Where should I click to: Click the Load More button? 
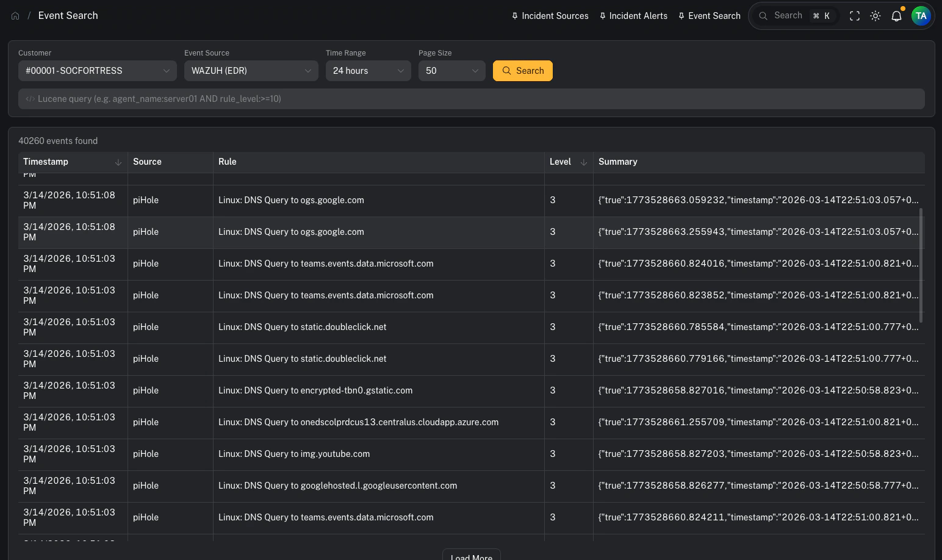click(471, 555)
